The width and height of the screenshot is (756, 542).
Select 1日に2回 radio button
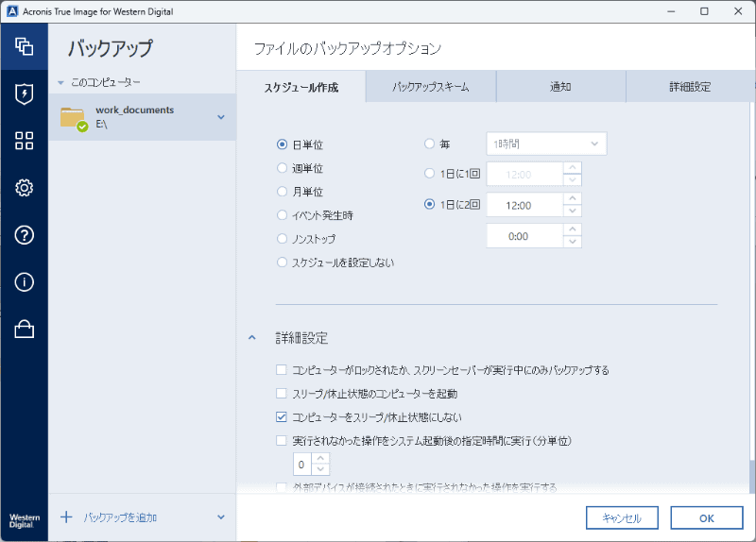click(429, 204)
